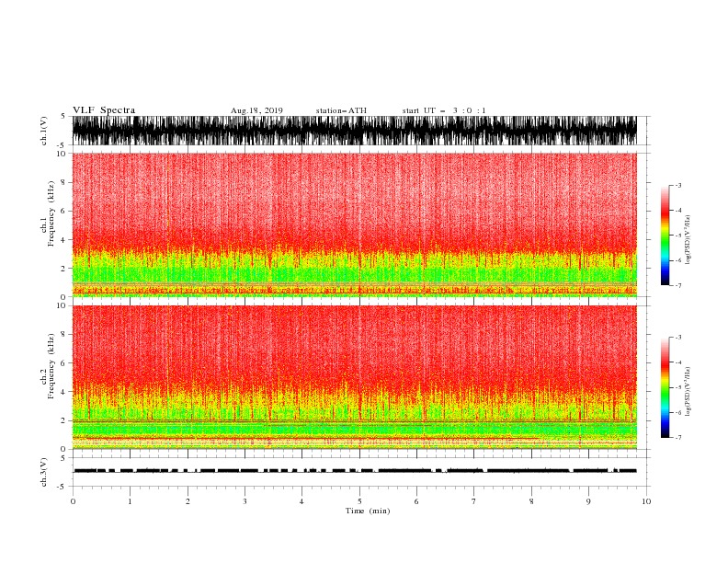Click the '-7' value on ch.2 colorbar
The image size is (728, 563).
[678, 438]
